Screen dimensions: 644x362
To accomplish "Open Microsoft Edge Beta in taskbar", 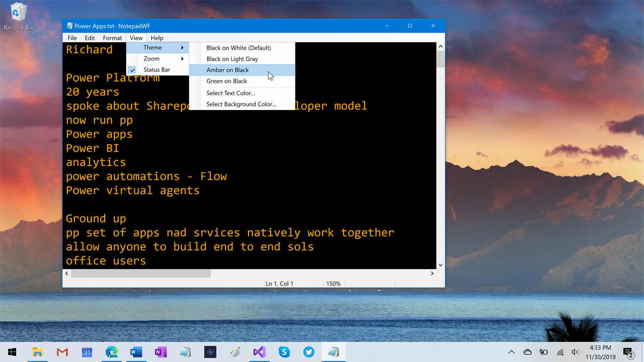I will [x=111, y=352].
